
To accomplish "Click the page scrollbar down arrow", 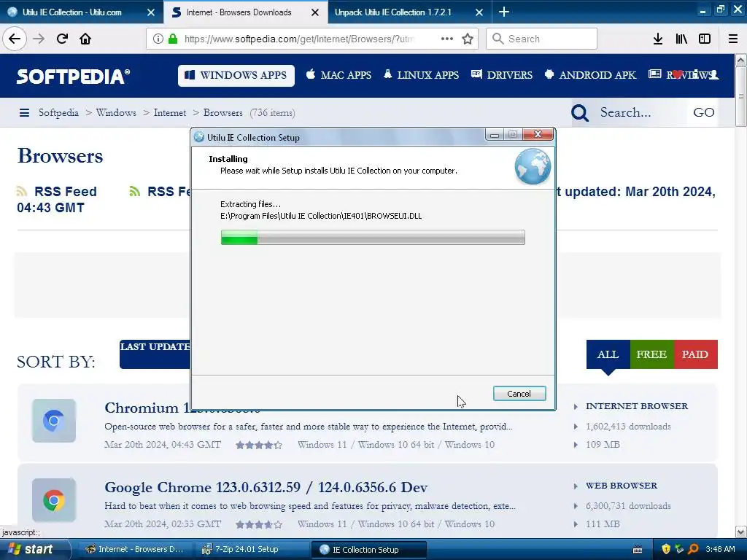I will click(740, 532).
